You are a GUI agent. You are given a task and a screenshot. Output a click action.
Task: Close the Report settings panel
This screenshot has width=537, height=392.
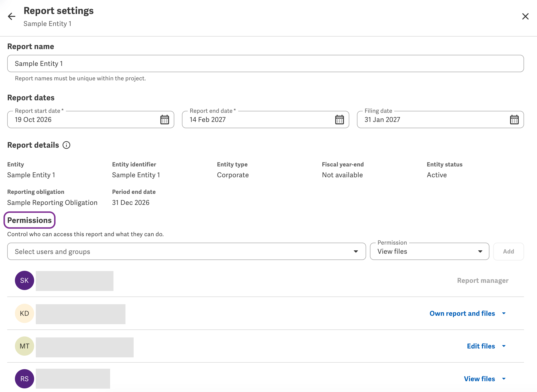tap(525, 16)
